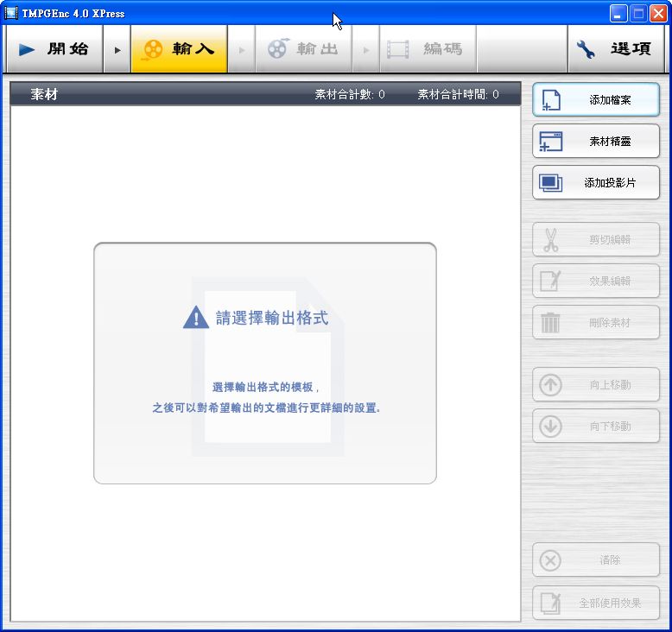Click the 效果編輯 (Effect Edit) button
Screen dimensions: 672x632
pos(596,281)
